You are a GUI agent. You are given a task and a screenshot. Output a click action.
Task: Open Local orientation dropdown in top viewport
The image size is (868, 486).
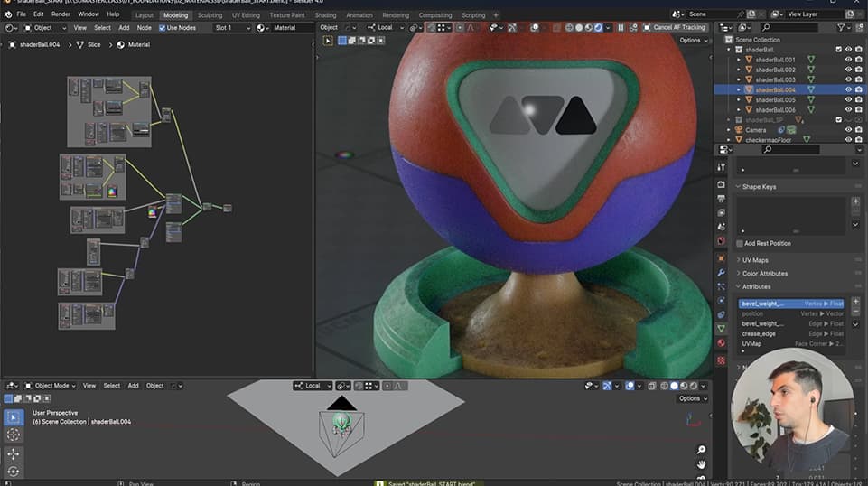(x=386, y=28)
